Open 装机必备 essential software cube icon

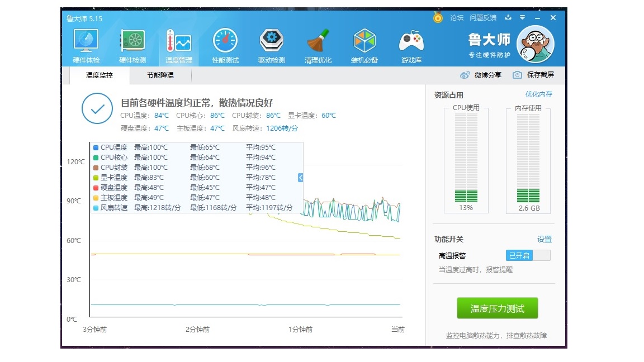[364, 46]
